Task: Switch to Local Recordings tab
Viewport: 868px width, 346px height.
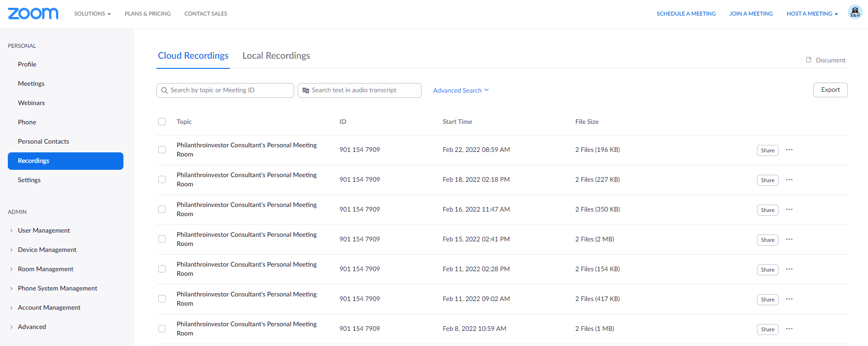Action: (276, 56)
